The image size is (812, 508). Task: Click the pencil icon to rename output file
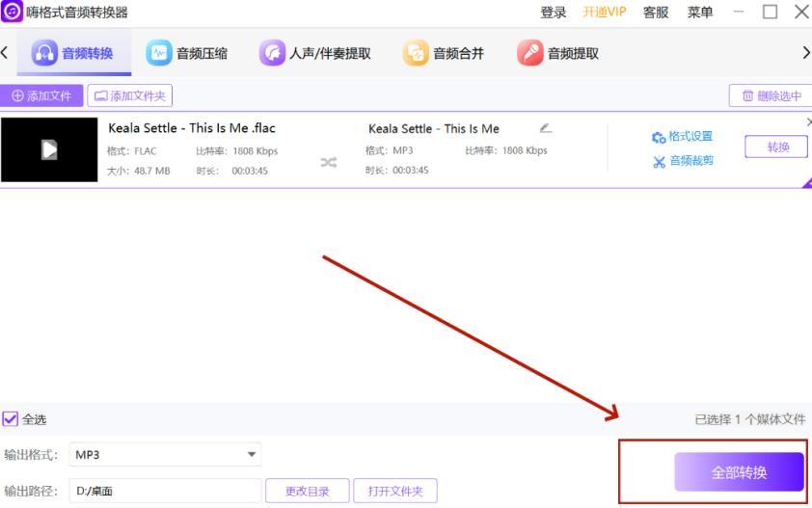coord(546,128)
